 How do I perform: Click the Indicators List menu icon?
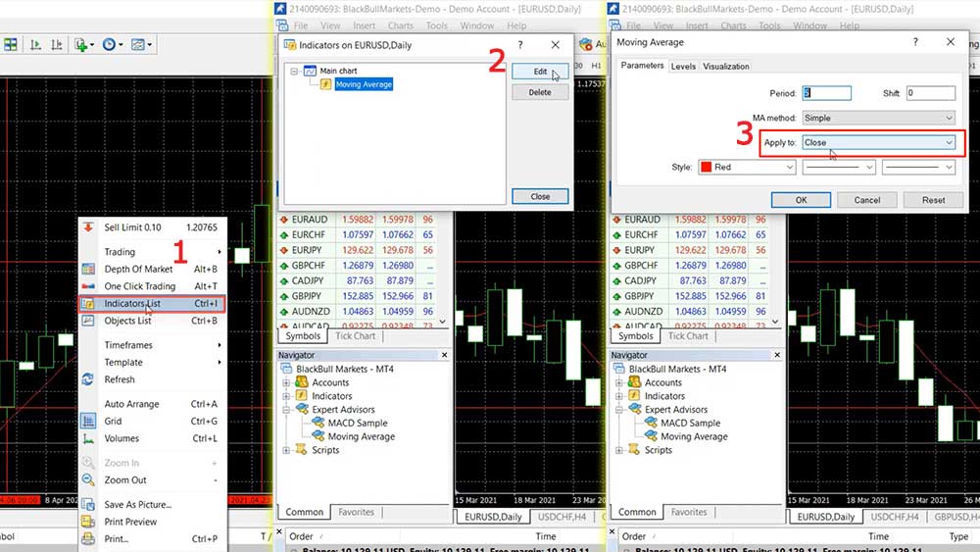[x=88, y=304]
